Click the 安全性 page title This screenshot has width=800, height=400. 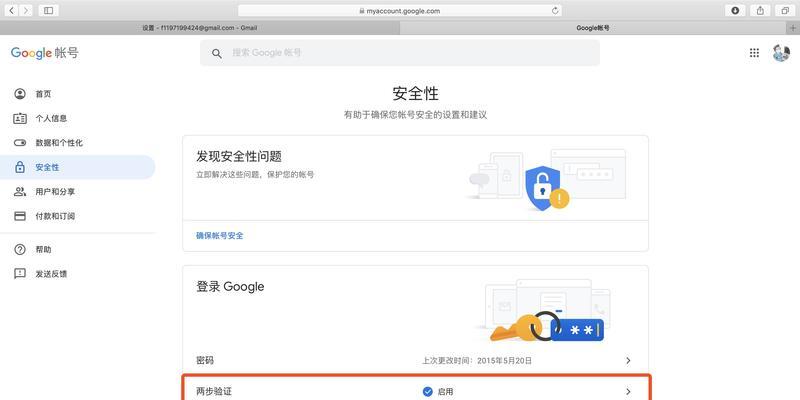415,94
